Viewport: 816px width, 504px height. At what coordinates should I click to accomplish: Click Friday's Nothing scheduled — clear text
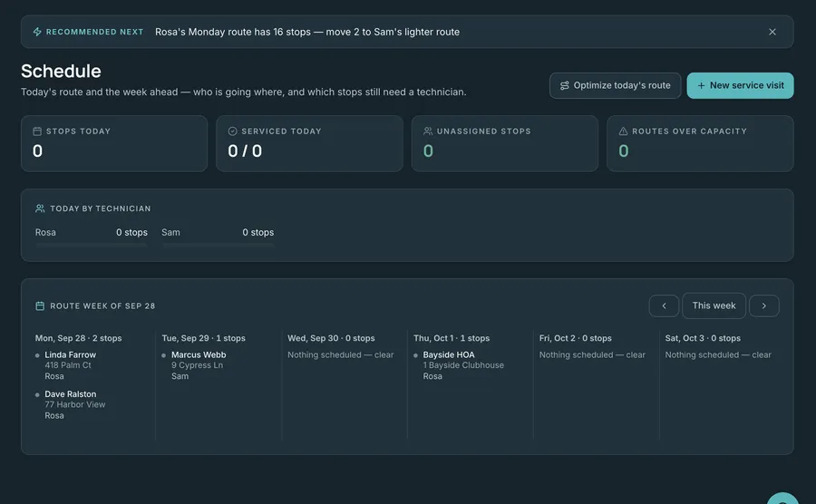[592, 354]
